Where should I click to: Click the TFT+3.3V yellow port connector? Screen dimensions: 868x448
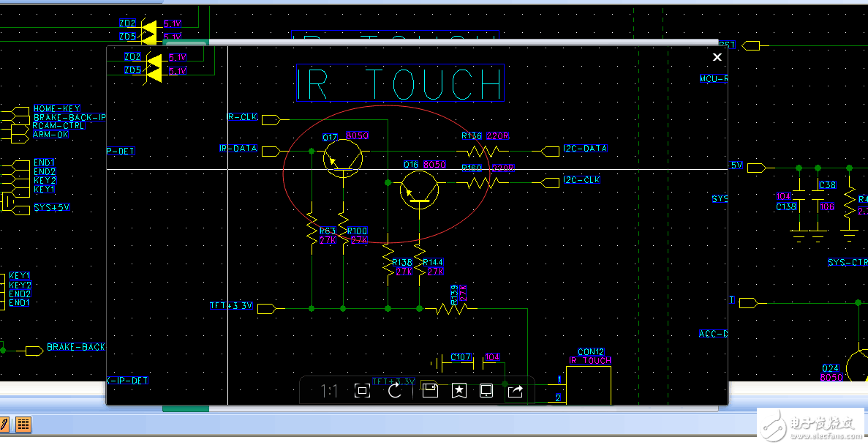[x=266, y=309]
